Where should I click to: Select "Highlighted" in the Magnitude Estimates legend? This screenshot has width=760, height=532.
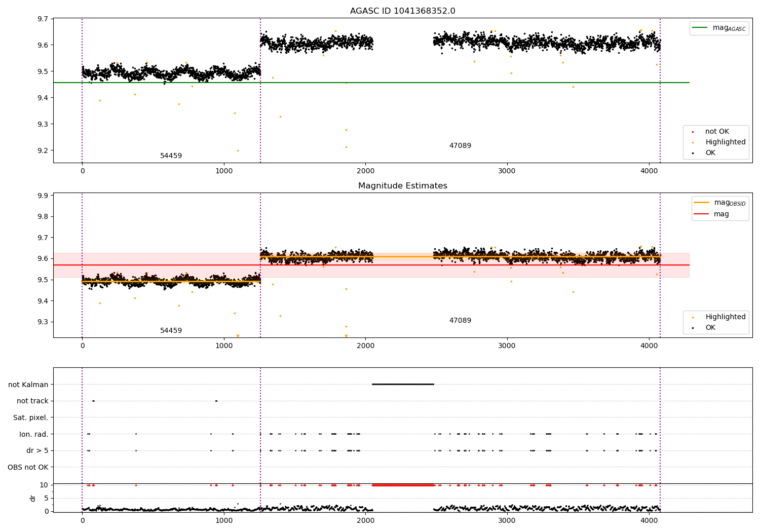coord(726,317)
